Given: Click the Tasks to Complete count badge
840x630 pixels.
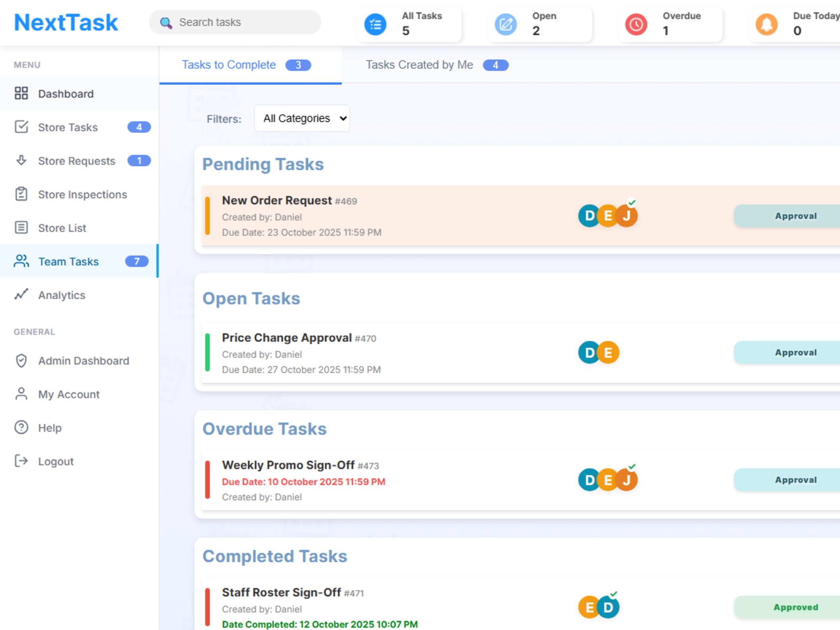Looking at the screenshot, I should tap(298, 65).
